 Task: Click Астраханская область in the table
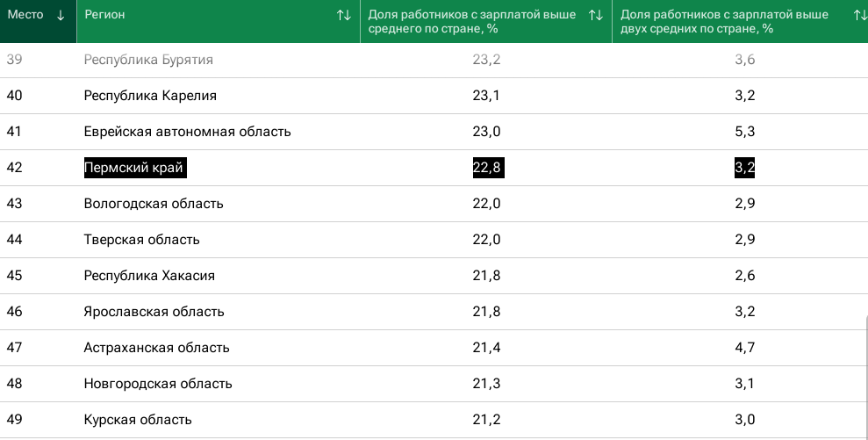156,348
